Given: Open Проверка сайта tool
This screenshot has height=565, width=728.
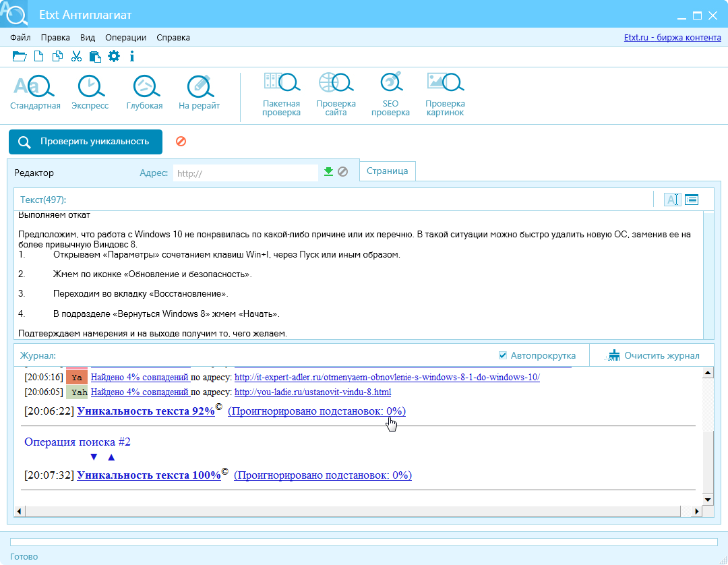Looking at the screenshot, I should (336, 94).
